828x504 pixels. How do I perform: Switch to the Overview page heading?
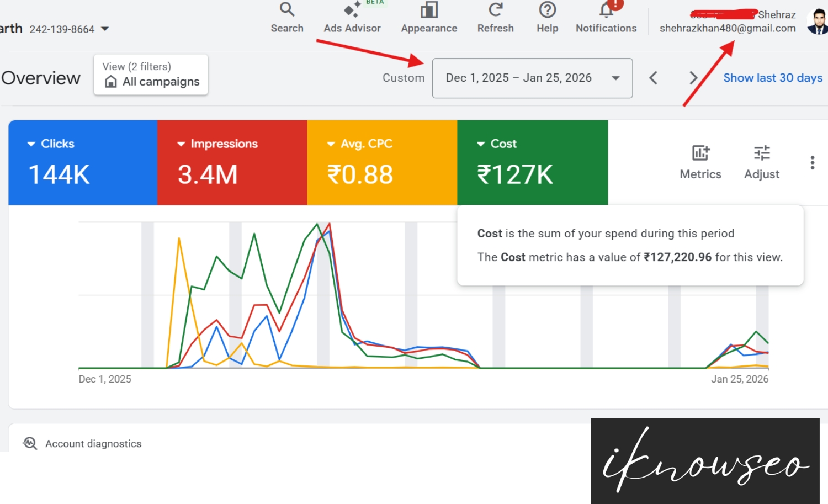(x=40, y=78)
